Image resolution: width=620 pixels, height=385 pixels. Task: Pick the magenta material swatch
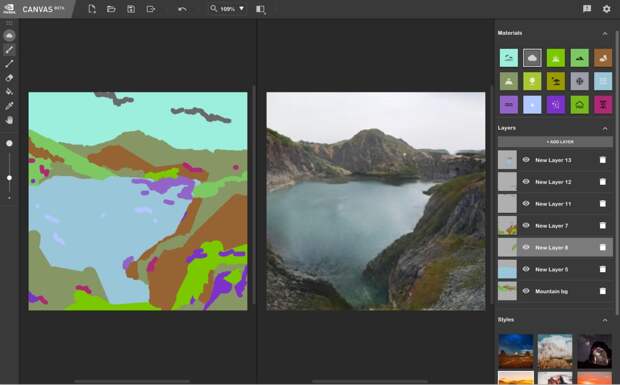pyautogui.click(x=603, y=105)
